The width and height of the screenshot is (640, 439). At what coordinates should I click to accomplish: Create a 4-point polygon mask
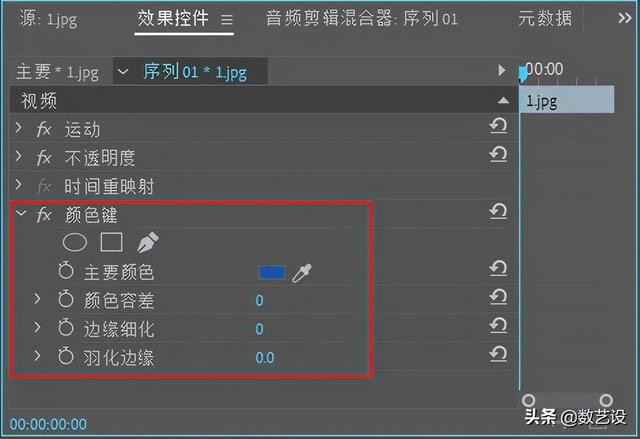point(111,242)
